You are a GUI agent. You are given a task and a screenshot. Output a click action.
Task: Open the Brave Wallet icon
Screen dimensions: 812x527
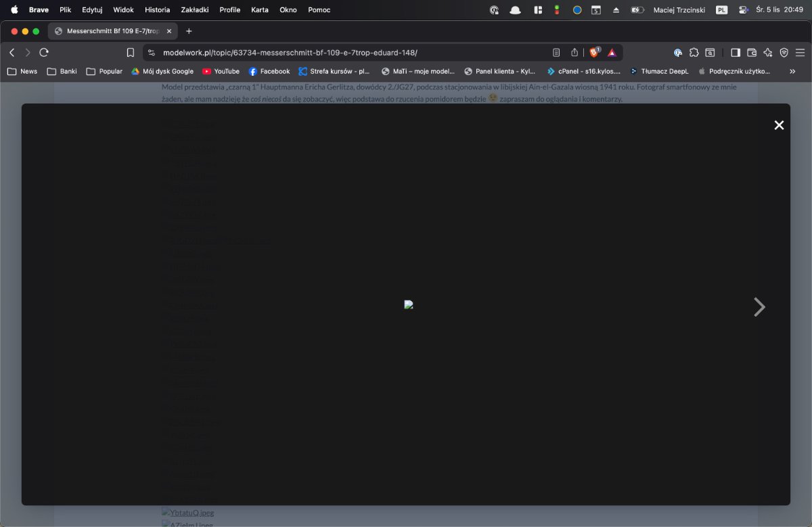[x=752, y=52]
